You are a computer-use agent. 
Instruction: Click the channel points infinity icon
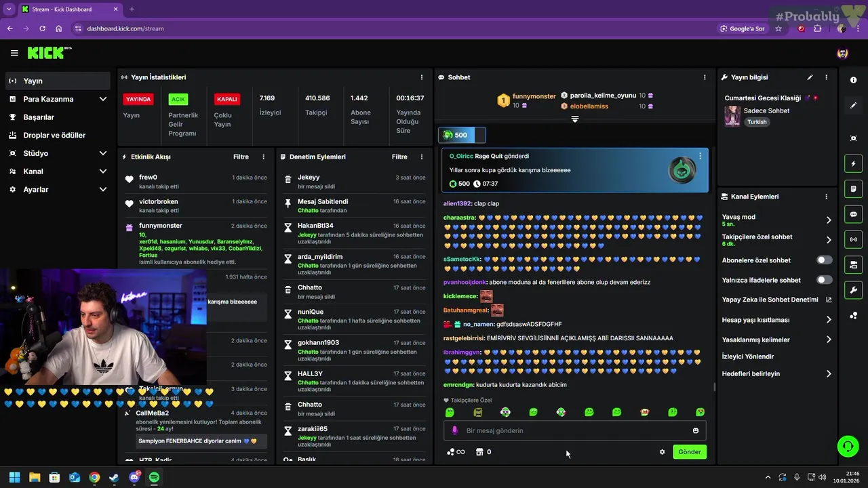coord(456,452)
